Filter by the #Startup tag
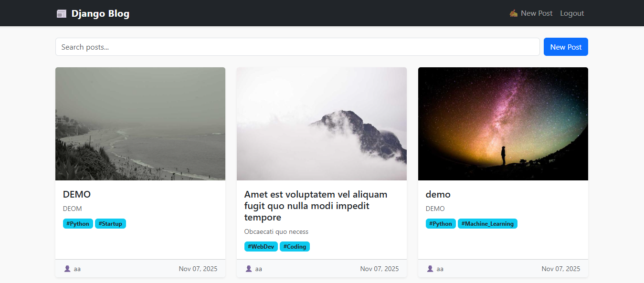This screenshot has width=644, height=283. (x=110, y=223)
